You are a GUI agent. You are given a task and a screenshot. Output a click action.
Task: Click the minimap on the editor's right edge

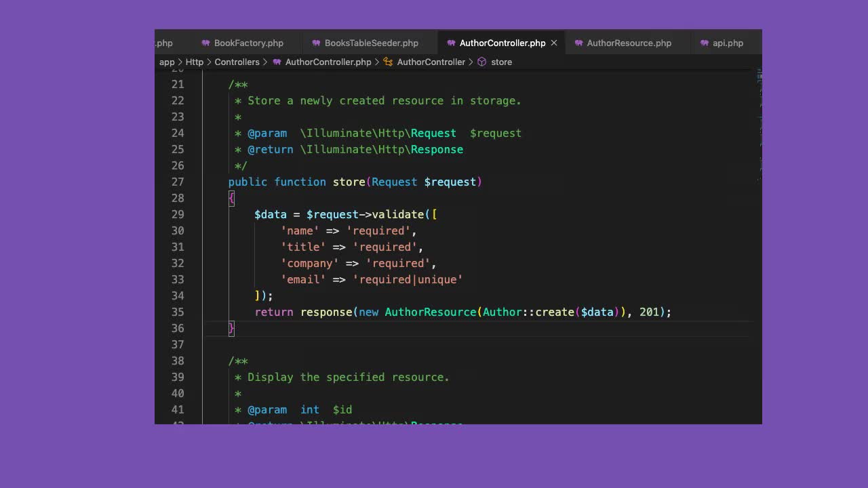[759, 125]
